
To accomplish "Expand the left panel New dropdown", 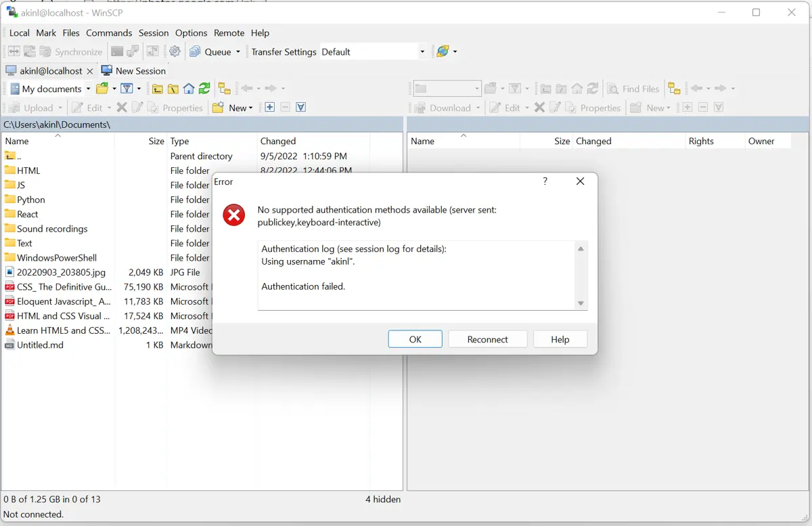I will pos(250,108).
